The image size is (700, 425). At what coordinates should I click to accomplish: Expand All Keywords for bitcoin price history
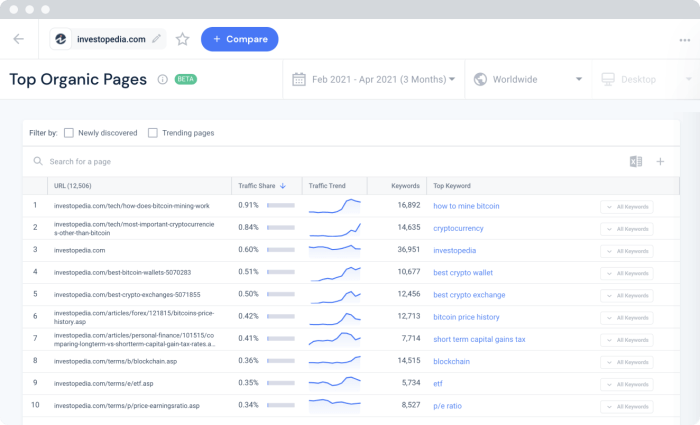point(627,318)
